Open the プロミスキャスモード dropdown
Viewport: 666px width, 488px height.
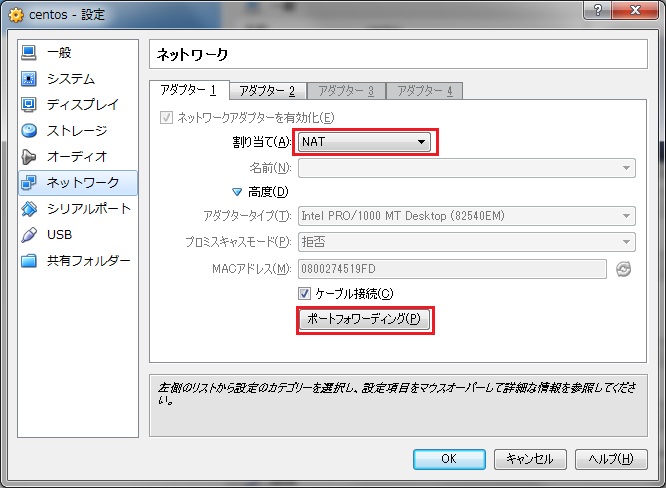point(467,242)
